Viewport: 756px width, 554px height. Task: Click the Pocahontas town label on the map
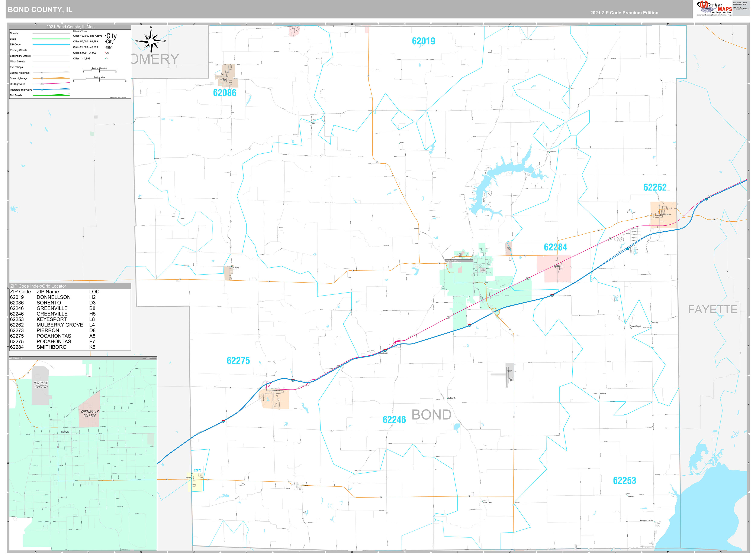pyautogui.click(x=276, y=391)
